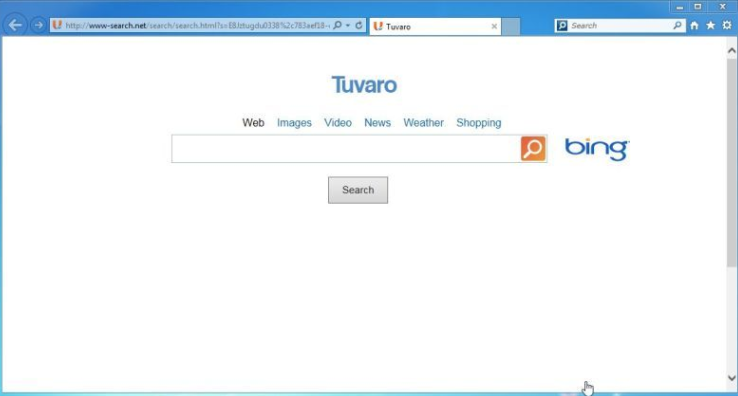Switch to Video search category
The height and width of the screenshot is (396, 738).
(337, 123)
